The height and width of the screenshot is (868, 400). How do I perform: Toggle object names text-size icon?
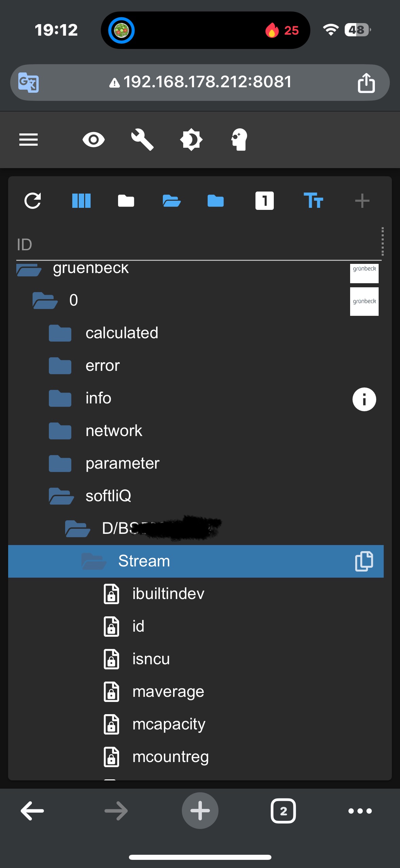coord(313,201)
